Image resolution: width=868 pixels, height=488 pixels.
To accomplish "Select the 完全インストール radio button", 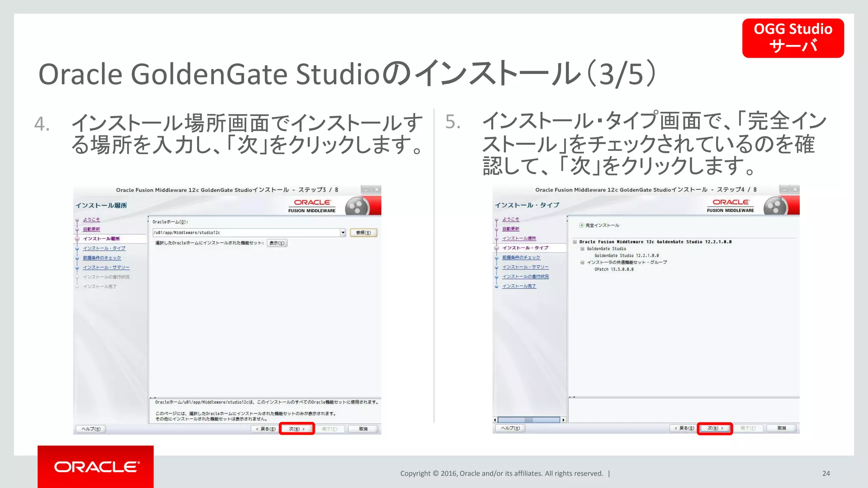I will [x=581, y=225].
